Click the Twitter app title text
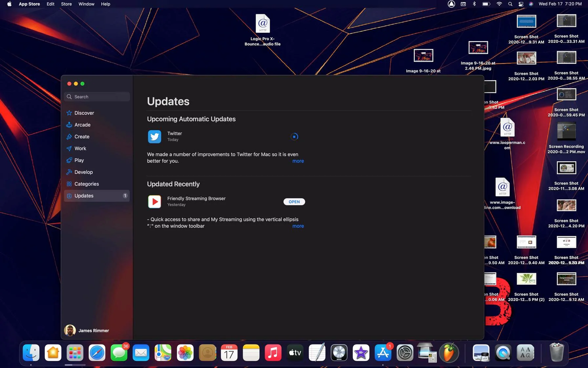588x368 pixels. pyautogui.click(x=175, y=133)
